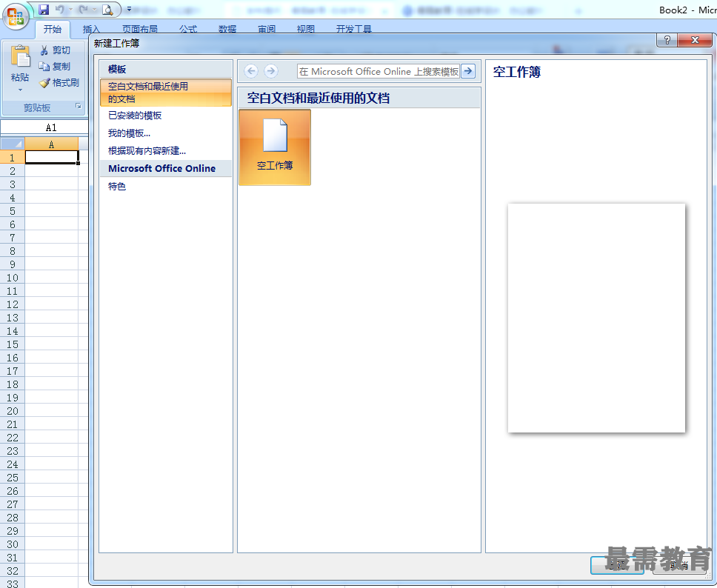Viewport: 717px width, 588px height.
Task: Click the Save icon in quick access toolbar
Action: point(44,9)
